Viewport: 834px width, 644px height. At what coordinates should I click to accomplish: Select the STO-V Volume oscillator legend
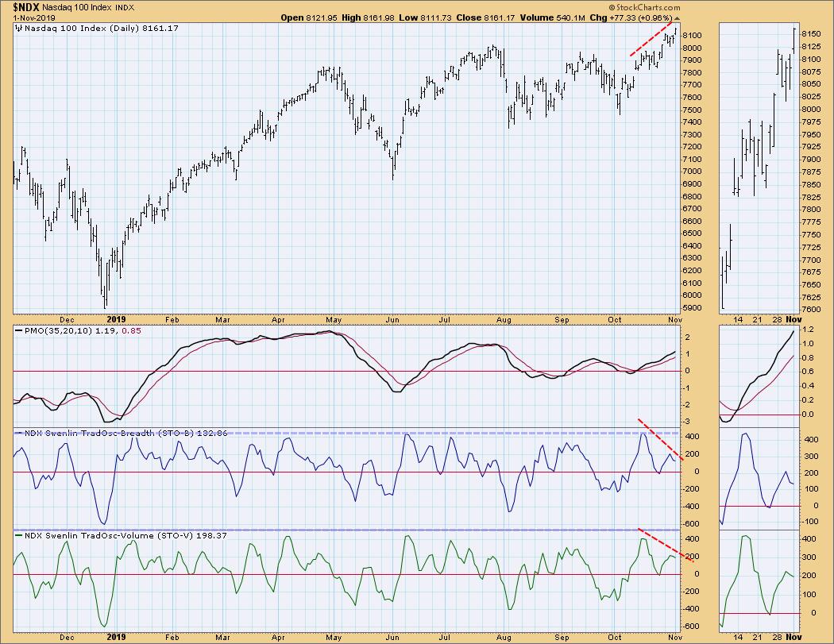tap(122, 535)
